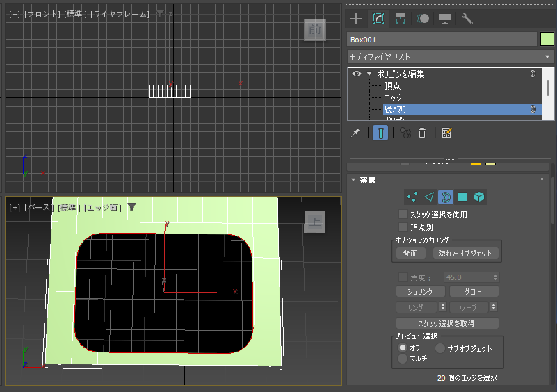The height and width of the screenshot is (392, 557).
Task: Enable the スタック選択を使用 checkbox
Action: pos(403,214)
